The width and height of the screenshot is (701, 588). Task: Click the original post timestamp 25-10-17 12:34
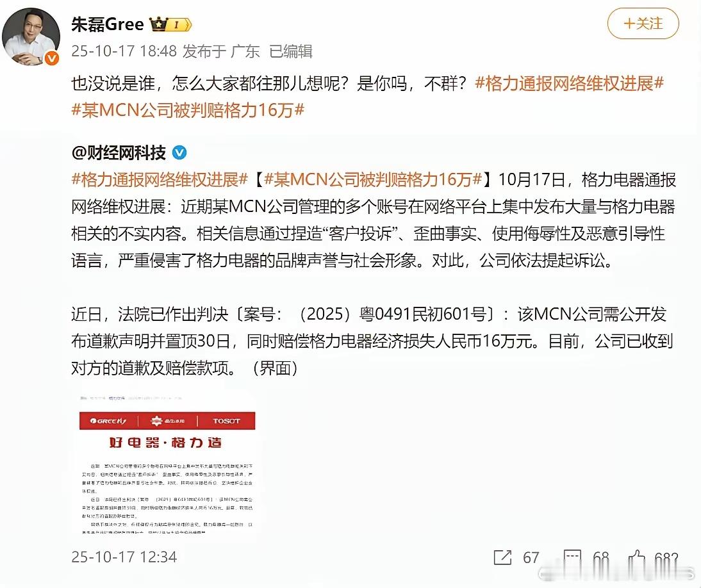click(124, 557)
